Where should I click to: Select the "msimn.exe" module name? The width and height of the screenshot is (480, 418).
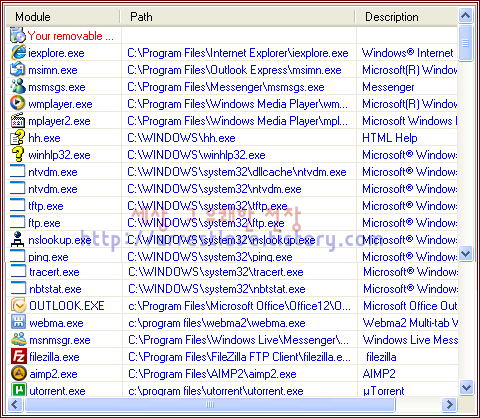[x=53, y=70]
